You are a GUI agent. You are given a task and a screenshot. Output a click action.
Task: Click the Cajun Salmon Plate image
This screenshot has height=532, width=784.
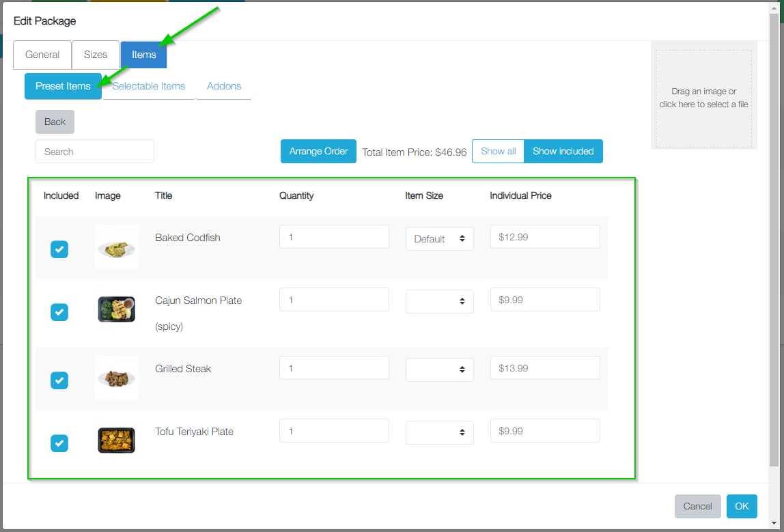[116, 309]
